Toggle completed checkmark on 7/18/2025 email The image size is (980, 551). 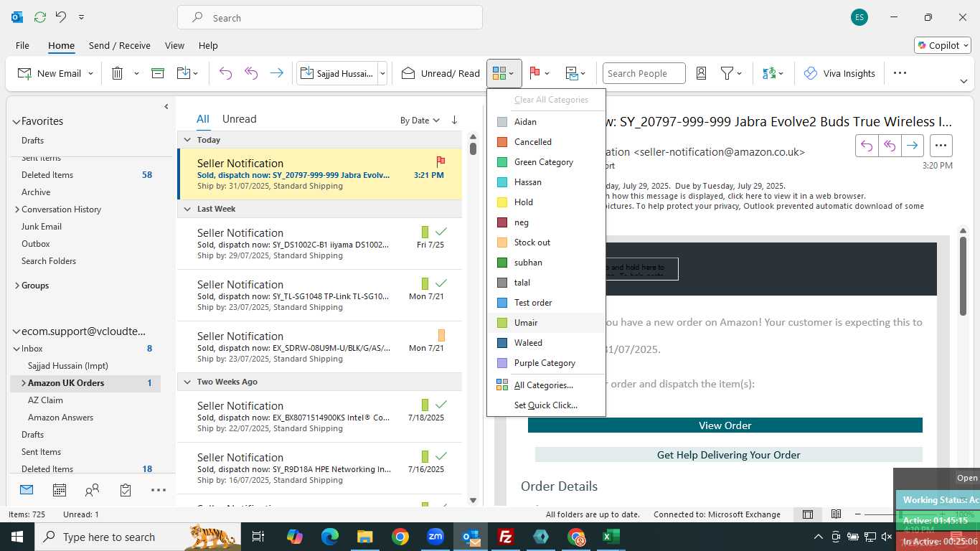tap(441, 405)
